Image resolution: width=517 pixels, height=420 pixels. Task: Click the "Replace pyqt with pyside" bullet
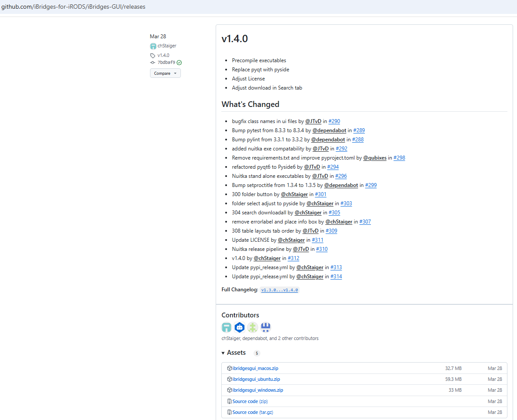(260, 70)
